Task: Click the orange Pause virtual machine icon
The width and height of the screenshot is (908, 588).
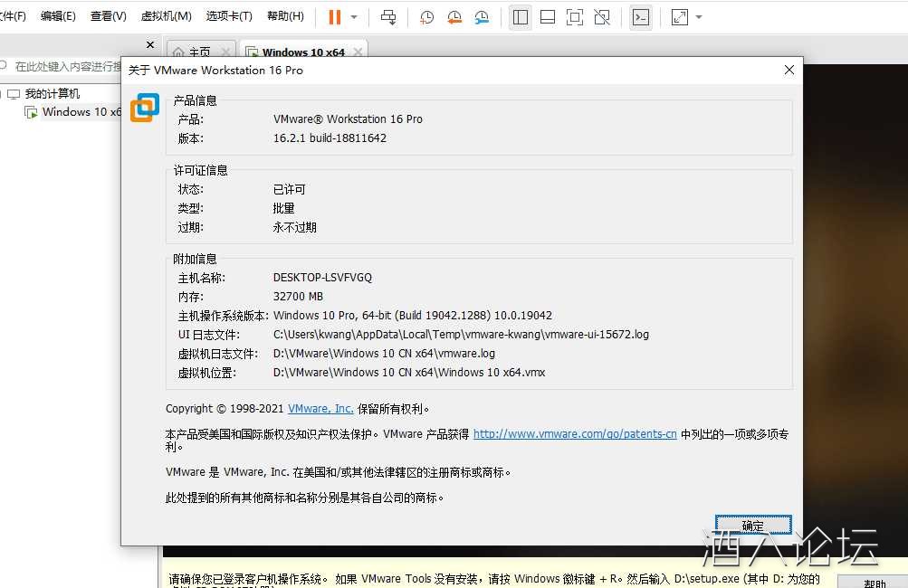Action: pos(335,17)
